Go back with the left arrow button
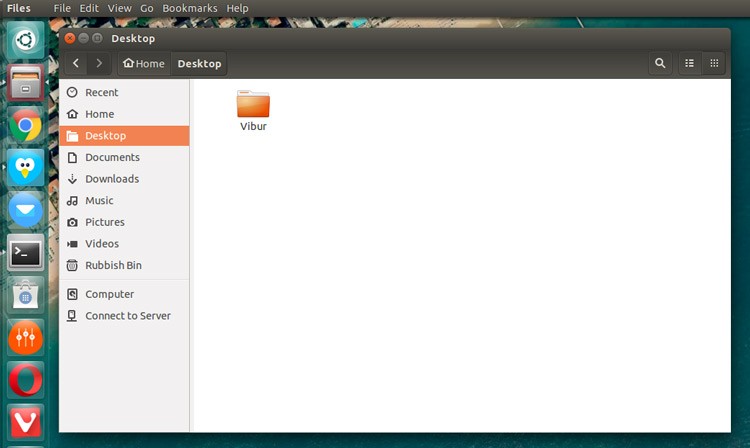The image size is (750, 448). (x=76, y=63)
